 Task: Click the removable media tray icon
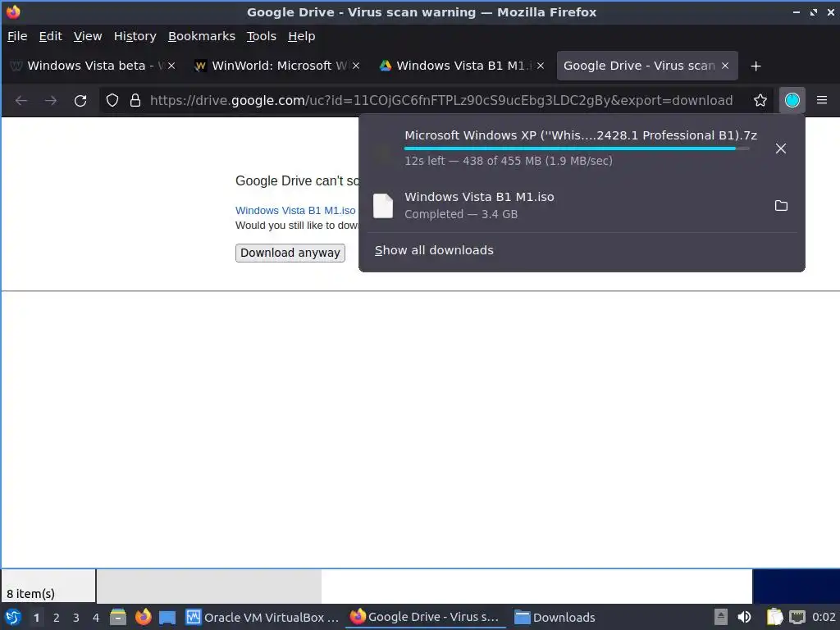(x=721, y=617)
